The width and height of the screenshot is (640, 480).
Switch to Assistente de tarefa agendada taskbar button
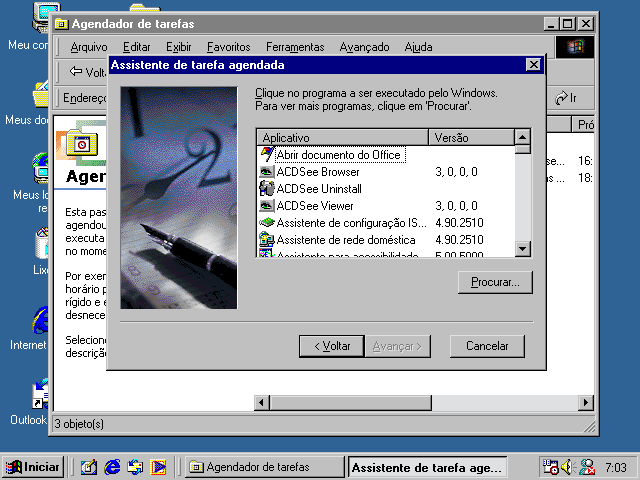[427, 467]
